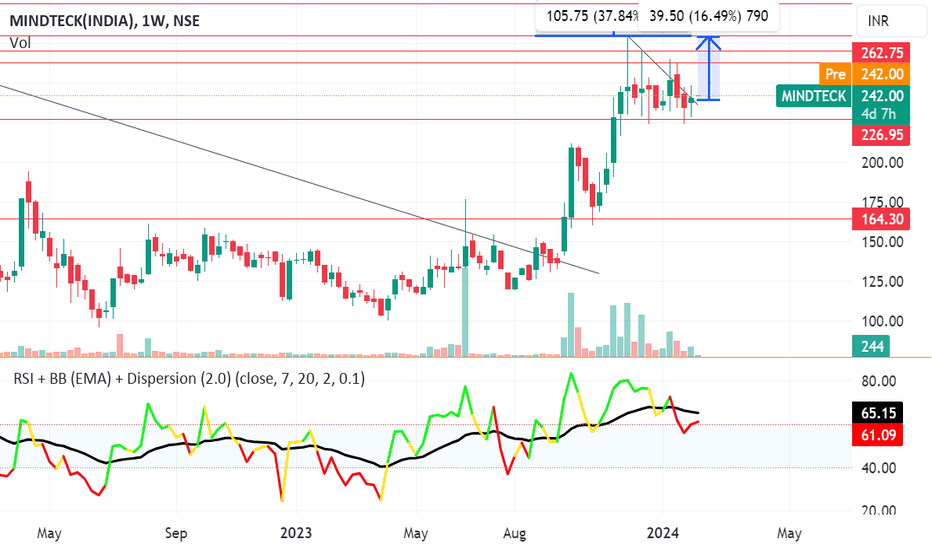
Task: Click the orange Pre label
Action: coord(835,74)
